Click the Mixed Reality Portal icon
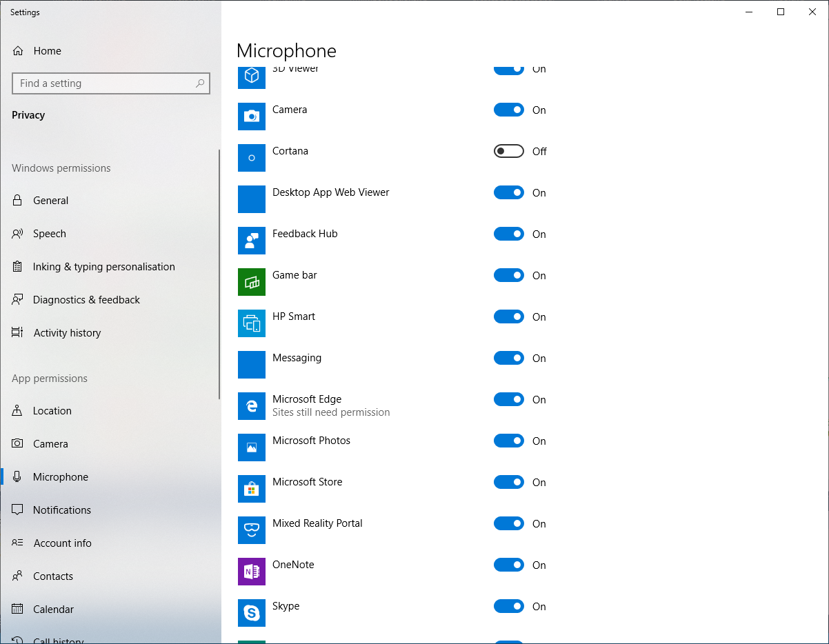This screenshot has height=644, width=829. 252,530
